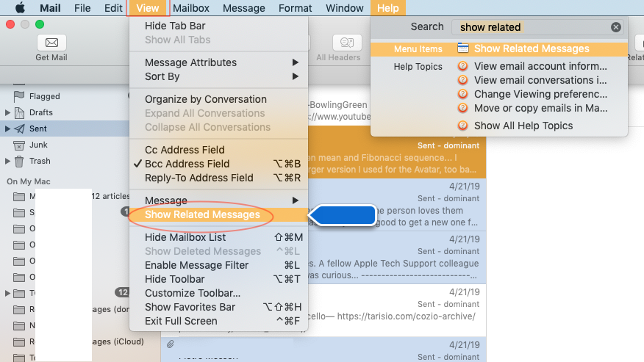Screen dimensions: 644x362
Task: Click the Show Related Messages result icon
Action: click(x=463, y=48)
